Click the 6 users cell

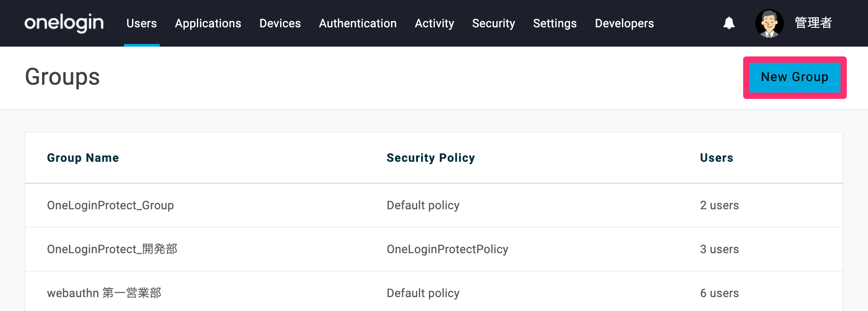pyautogui.click(x=719, y=293)
